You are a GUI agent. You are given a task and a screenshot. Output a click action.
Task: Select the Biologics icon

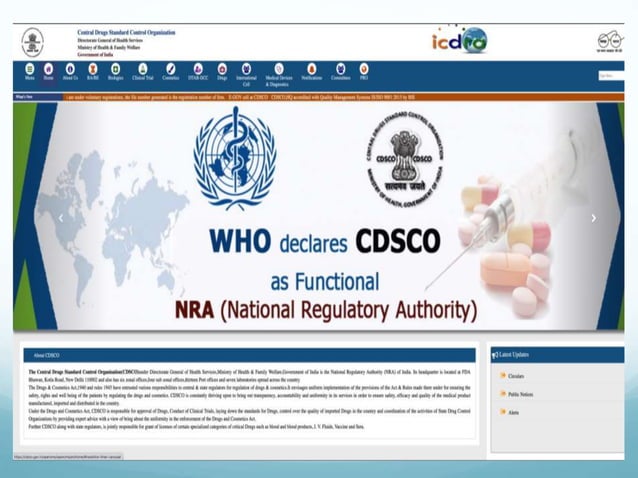[116, 69]
